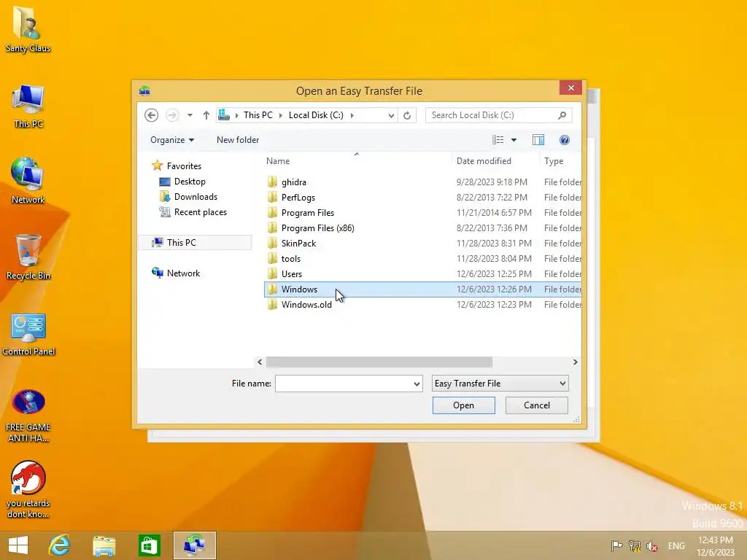
Task: Click search magnifier icon
Action: pos(562,115)
